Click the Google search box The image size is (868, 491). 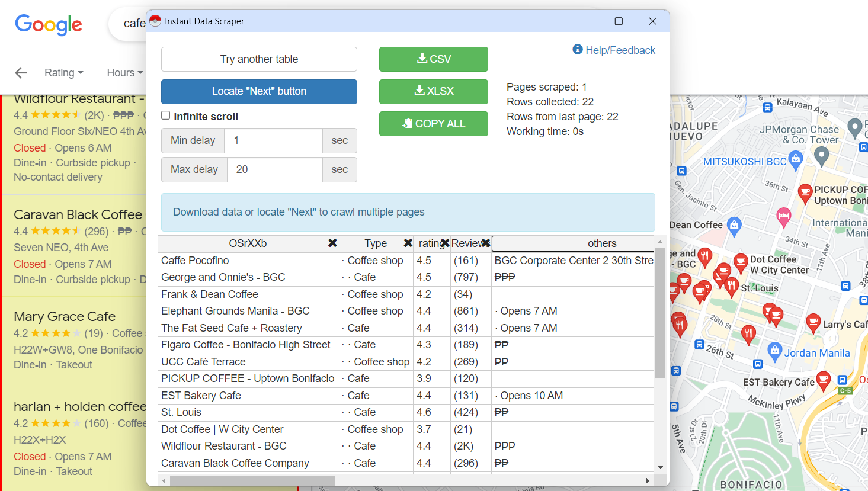click(x=127, y=24)
